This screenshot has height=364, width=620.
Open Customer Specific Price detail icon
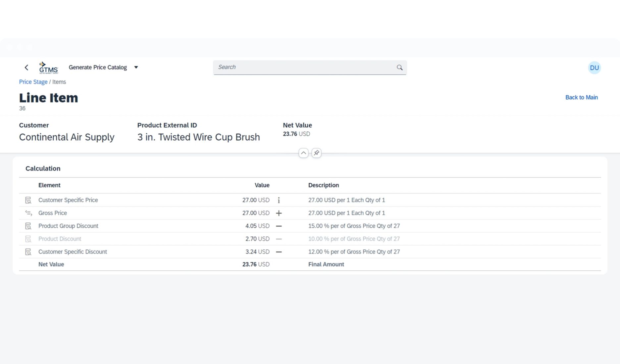[28, 200]
